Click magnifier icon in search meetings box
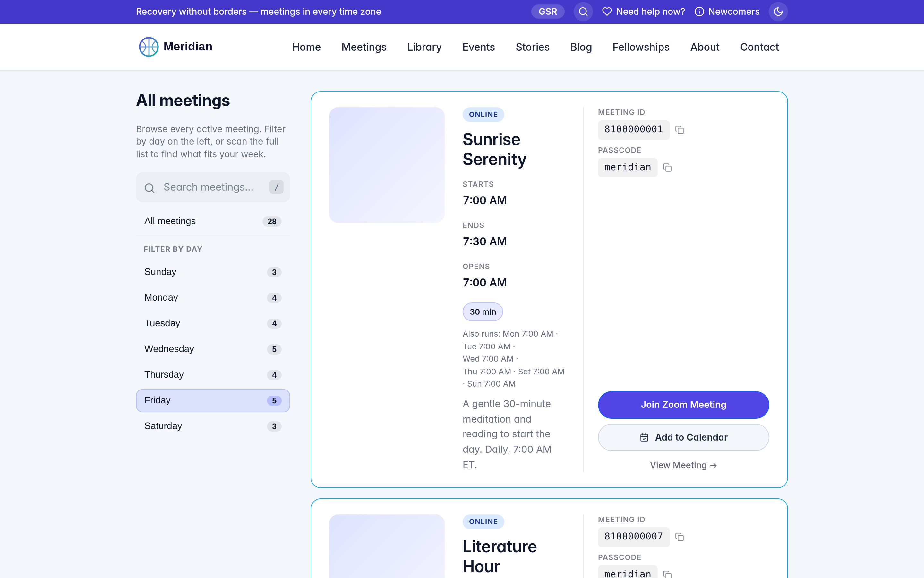This screenshot has height=578, width=924. pyautogui.click(x=149, y=188)
